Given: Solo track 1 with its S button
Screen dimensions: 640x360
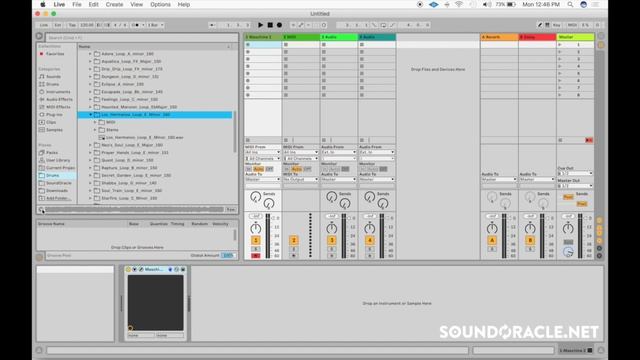Looking at the screenshot, I should 256,249.
